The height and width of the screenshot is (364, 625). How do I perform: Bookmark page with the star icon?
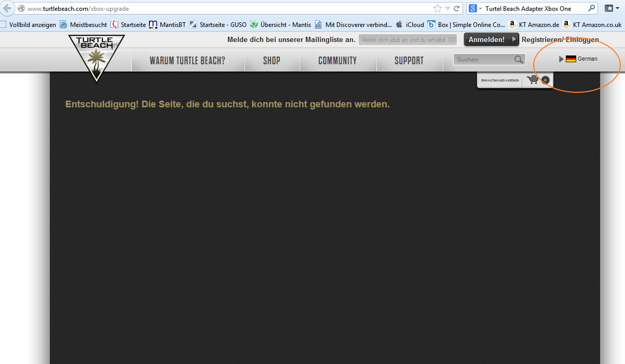(438, 8)
